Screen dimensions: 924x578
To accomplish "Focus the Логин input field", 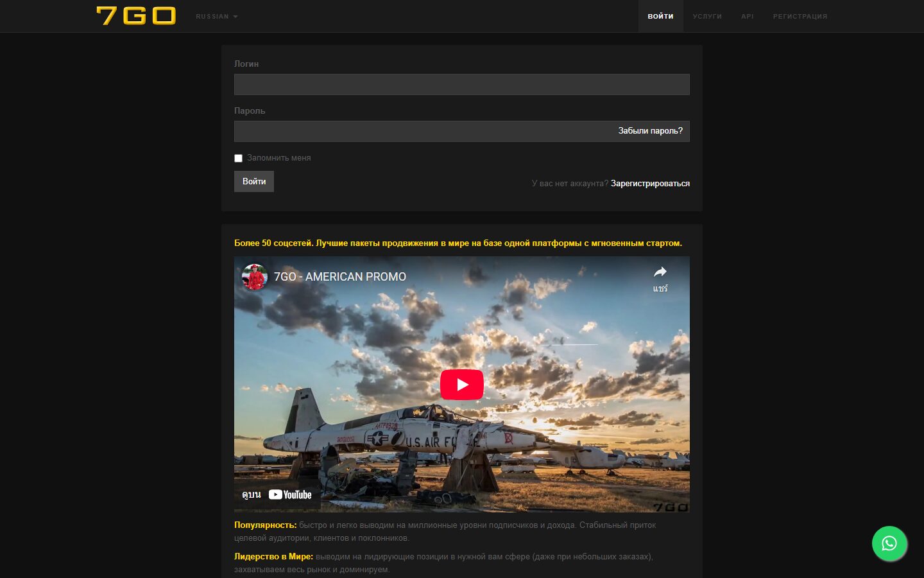I will click(461, 85).
